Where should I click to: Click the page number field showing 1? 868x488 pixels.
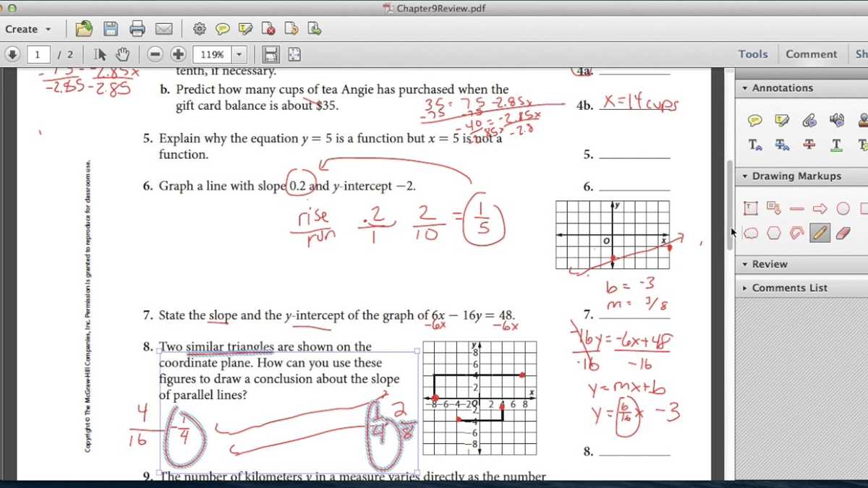click(x=38, y=54)
